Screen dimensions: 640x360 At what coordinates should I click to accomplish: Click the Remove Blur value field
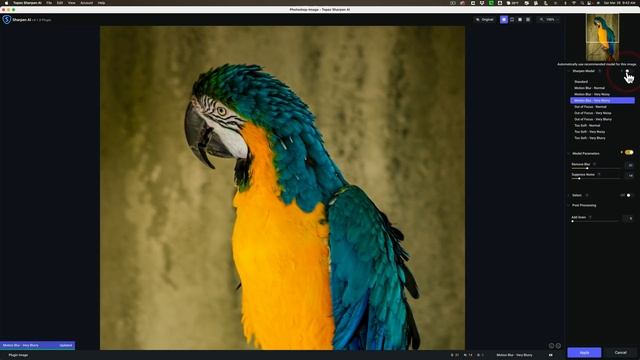(x=630, y=165)
